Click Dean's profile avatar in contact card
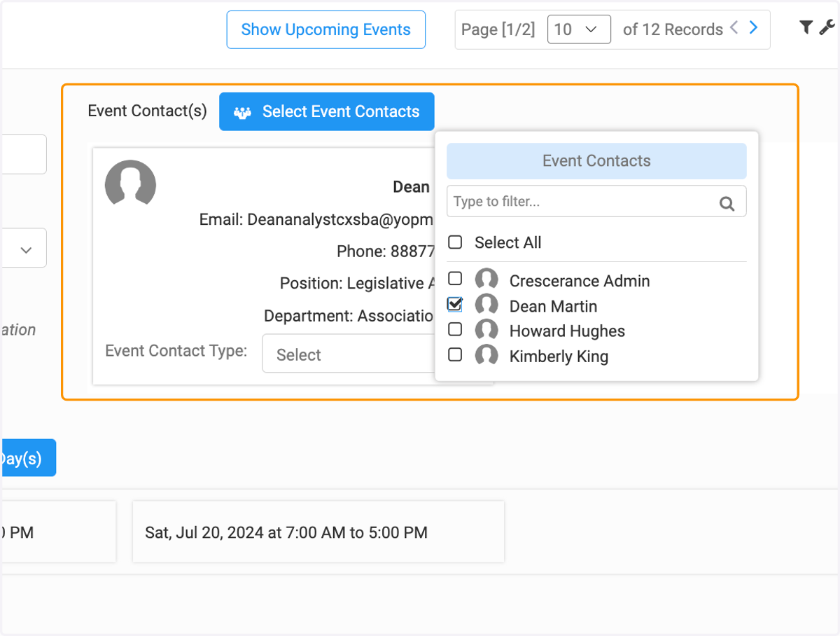The height and width of the screenshot is (636, 840). point(130,184)
